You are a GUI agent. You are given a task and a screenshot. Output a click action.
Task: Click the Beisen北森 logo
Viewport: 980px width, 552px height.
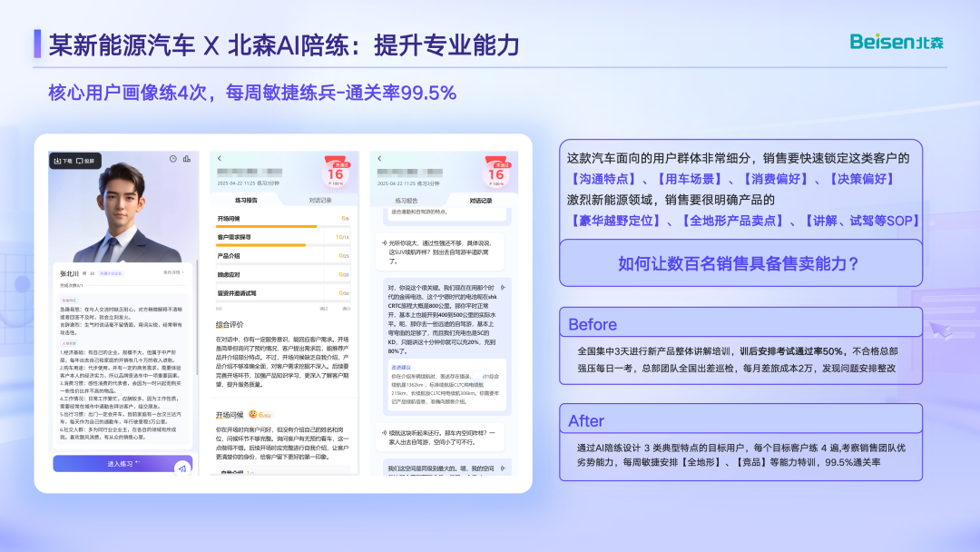(897, 42)
